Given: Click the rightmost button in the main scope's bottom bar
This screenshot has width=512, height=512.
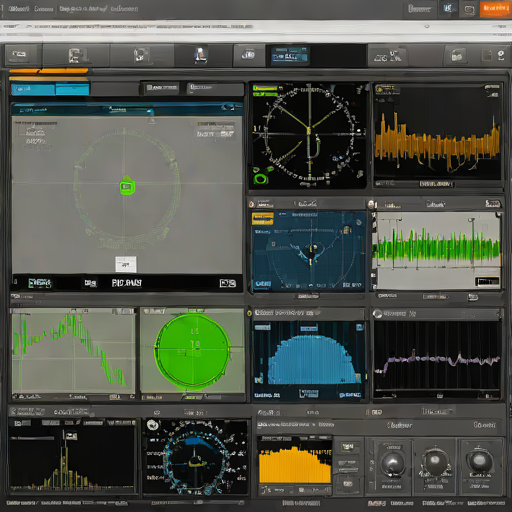Looking at the screenshot, I should (228, 283).
